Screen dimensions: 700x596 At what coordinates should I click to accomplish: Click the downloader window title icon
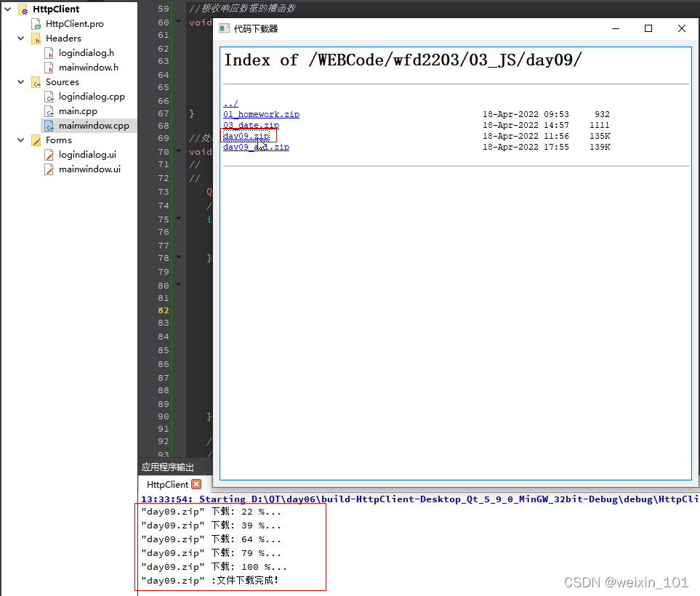click(224, 28)
